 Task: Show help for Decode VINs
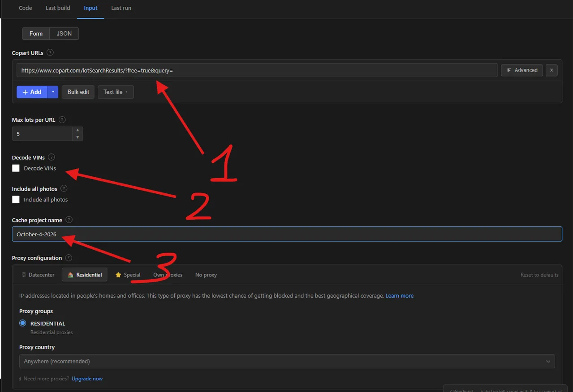coord(52,157)
